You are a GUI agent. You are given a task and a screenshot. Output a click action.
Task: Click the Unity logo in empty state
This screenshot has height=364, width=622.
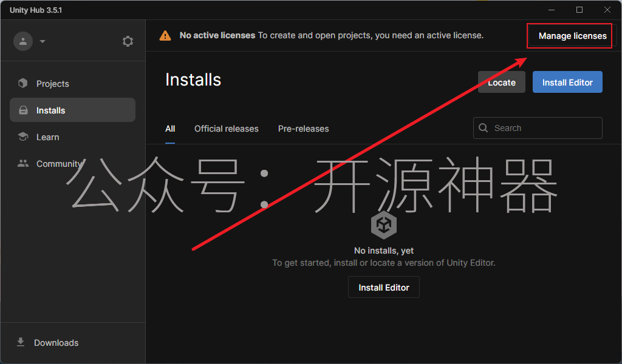click(384, 225)
